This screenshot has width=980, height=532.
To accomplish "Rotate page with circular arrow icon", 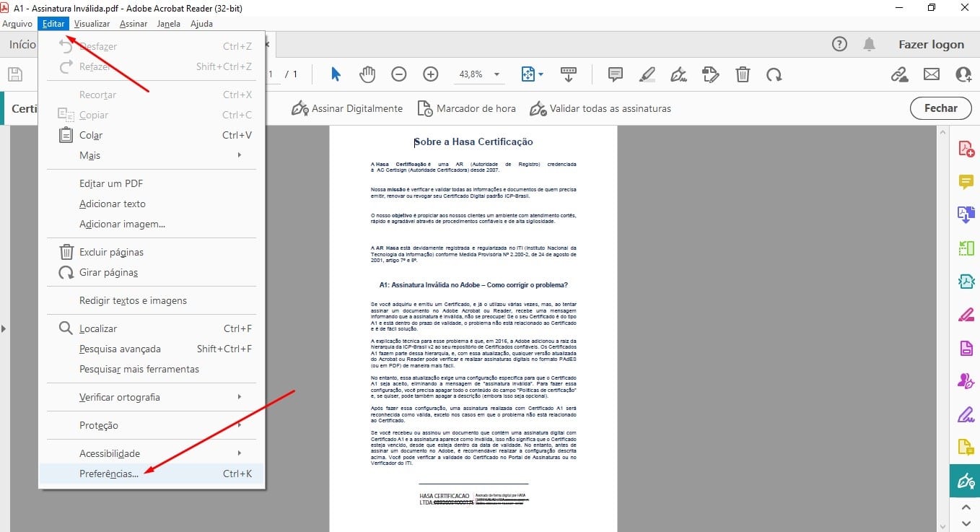I will point(774,74).
